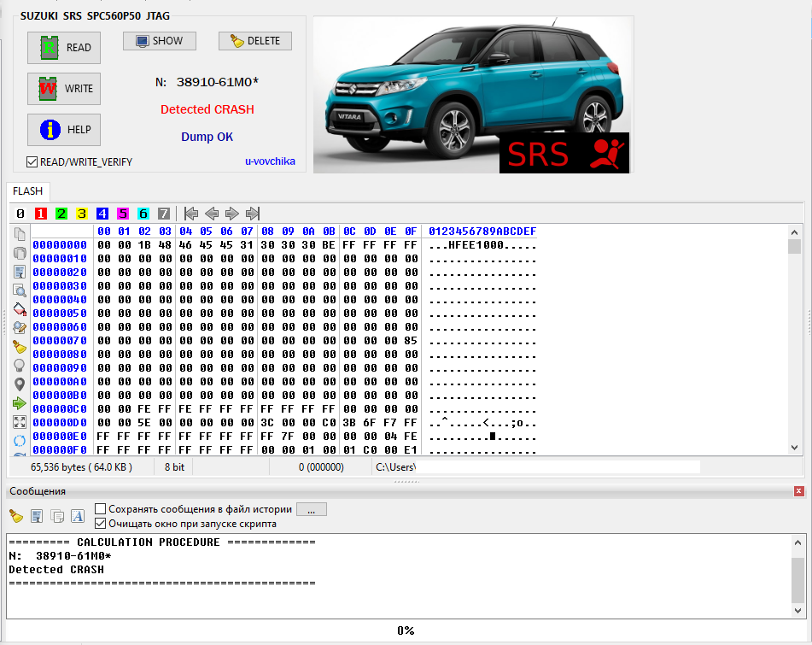Viewport: 812px width, 645px height.
Task: Click the green go-to arrow icon
Action: click(x=20, y=403)
